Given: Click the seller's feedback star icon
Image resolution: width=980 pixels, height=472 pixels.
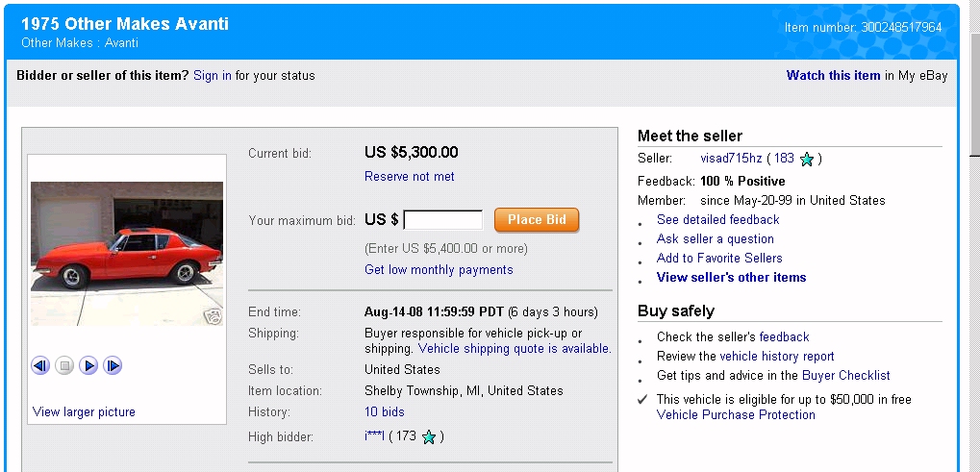Looking at the screenshot, I should pos(807,159).
